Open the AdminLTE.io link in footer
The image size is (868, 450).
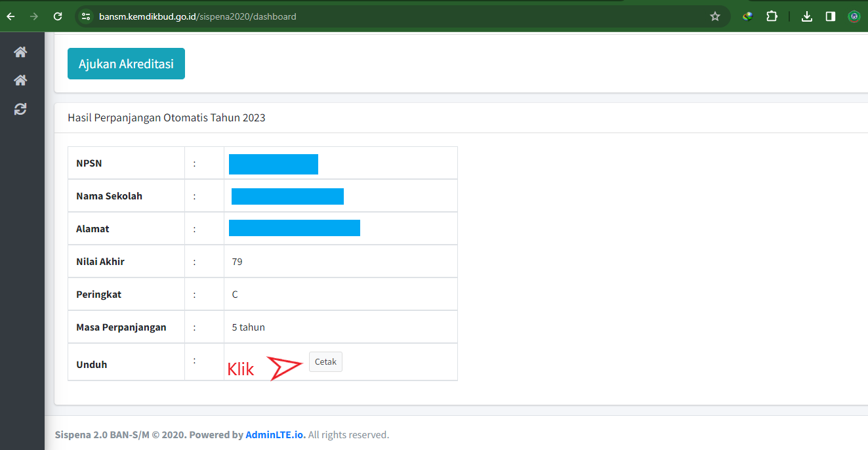coord(275,435)
